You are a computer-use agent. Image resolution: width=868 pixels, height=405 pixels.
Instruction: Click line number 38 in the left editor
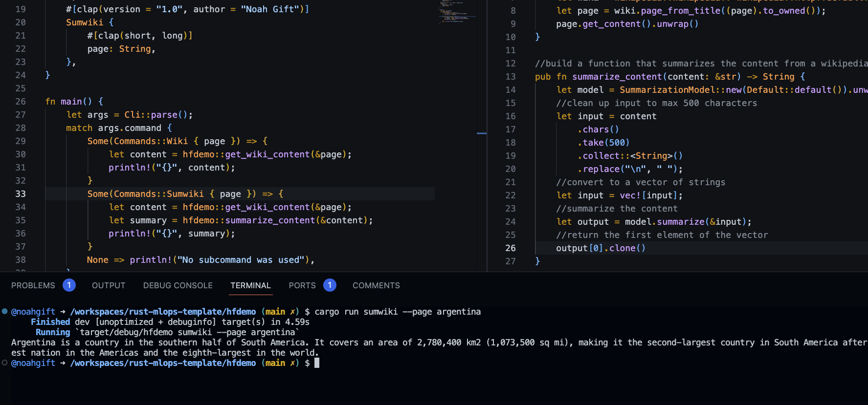click(x=21, y=259)
